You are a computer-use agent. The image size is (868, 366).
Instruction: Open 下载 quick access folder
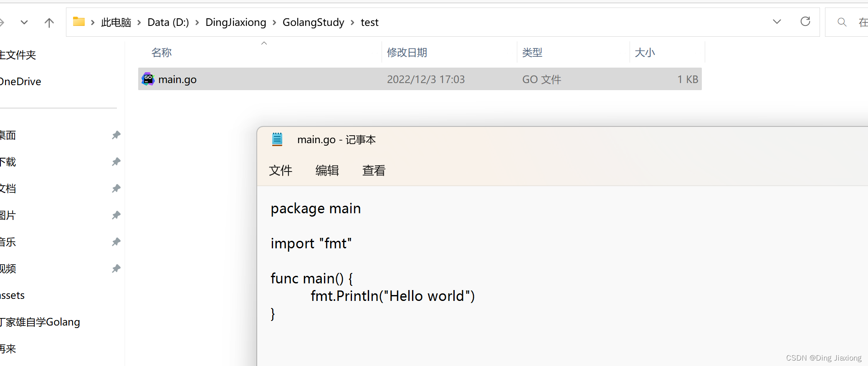[x=8, y=162]
